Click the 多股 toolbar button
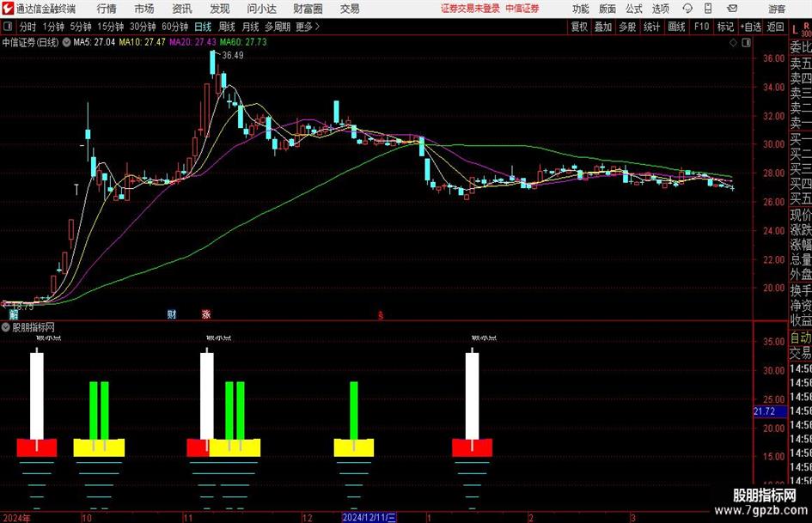 pyautogui.click(x=627, y=27)
